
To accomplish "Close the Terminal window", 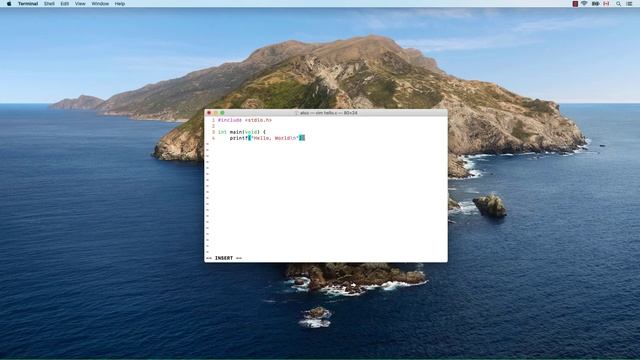I will (x=209, y=113).
